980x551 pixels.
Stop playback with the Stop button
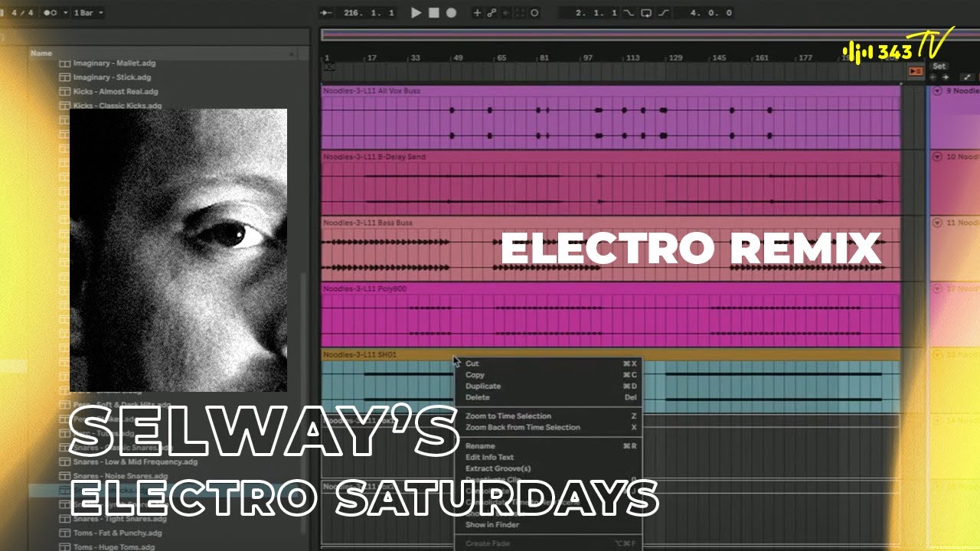pos(433,12)
